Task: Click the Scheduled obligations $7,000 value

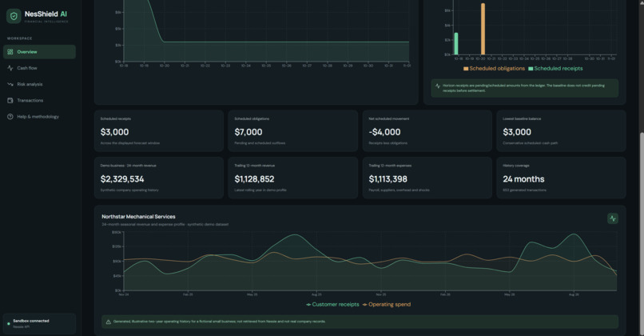Action: coord(248,132)
